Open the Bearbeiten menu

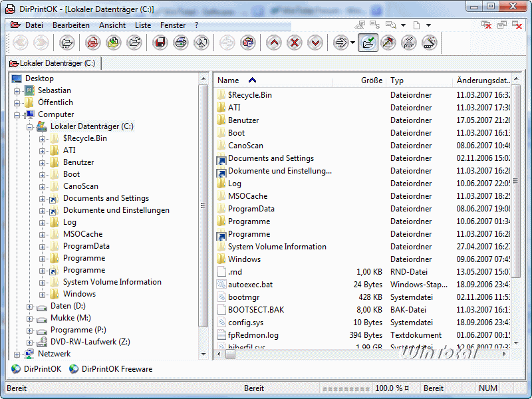pyautogui.click(x=71, y=25)
